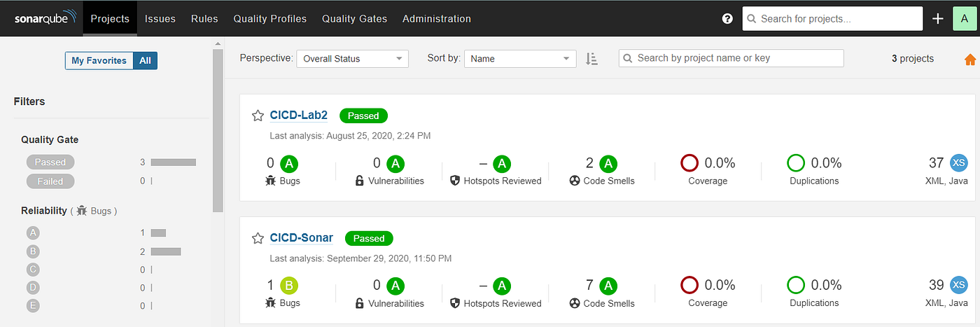This screenshot has width=980, height=327.
Task: Open the Sort by Name dropdown
Action: [x=520, y=59]
